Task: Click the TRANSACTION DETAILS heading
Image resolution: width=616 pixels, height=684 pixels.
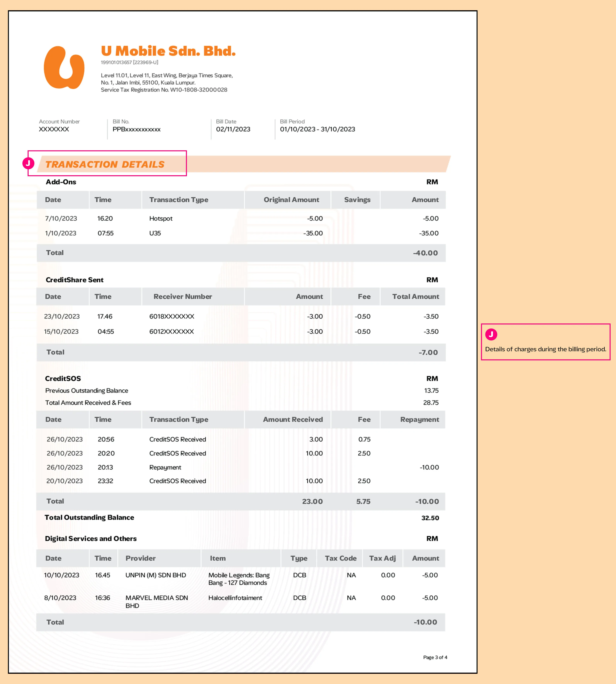Action: pos(105,164)
